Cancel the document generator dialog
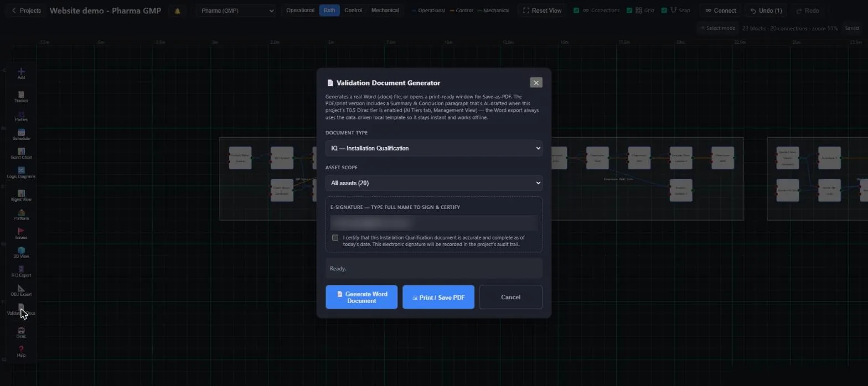 point(510,297)
